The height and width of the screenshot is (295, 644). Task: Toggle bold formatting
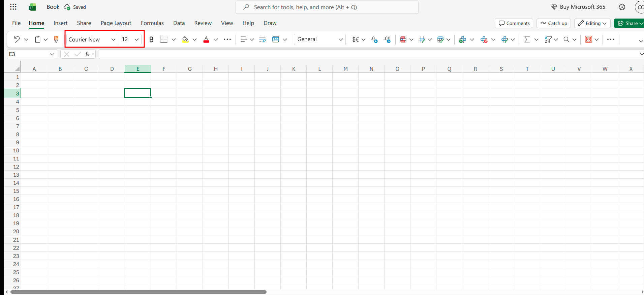[151, 39]
